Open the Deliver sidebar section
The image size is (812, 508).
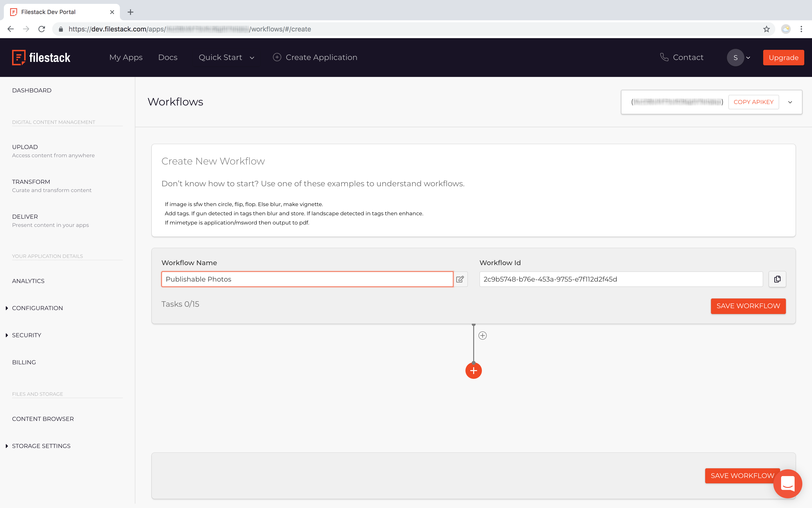pyautogui.click(x=50, y=221)
